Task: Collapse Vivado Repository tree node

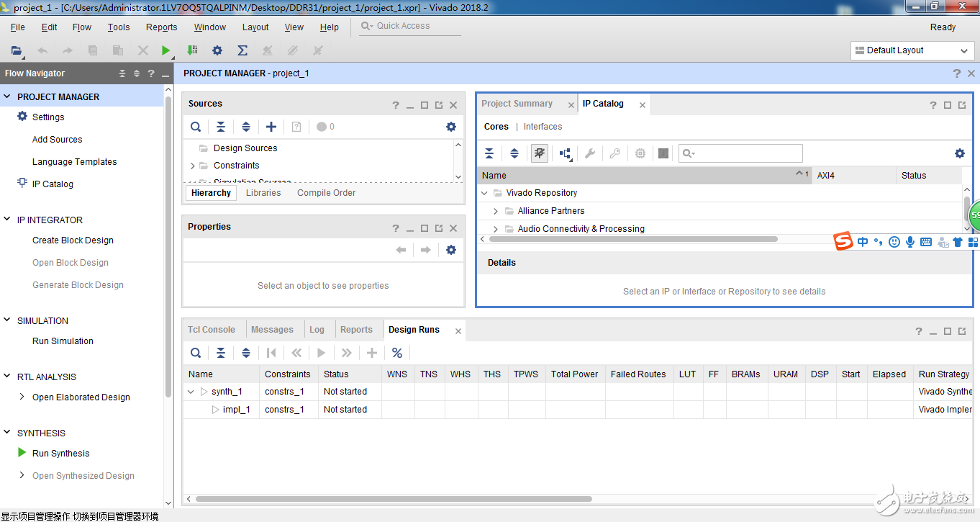Action: click(484, 193)
